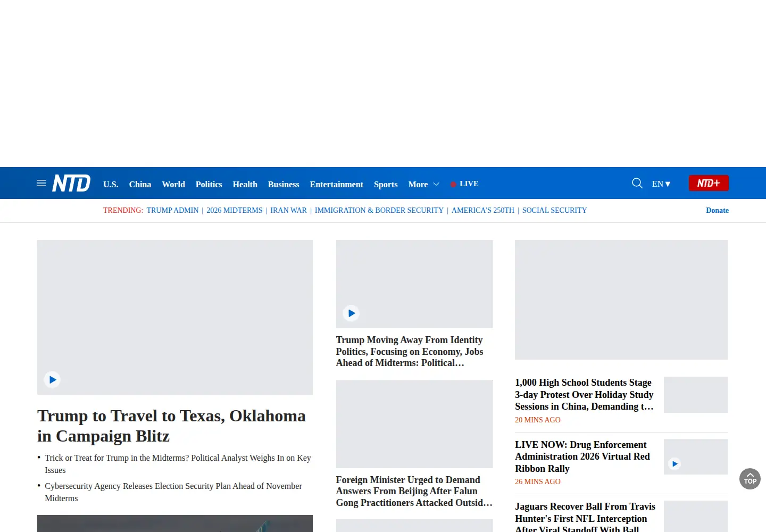This screenshot has height=532, width=766.
Task: Click the NTD+ red button
Action: [709, 183]
